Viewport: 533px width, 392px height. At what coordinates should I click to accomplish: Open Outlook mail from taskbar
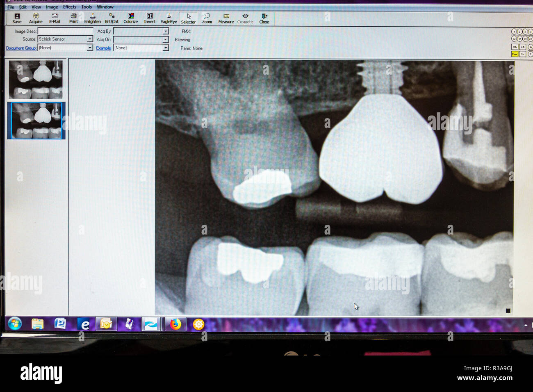click(106, 324)
